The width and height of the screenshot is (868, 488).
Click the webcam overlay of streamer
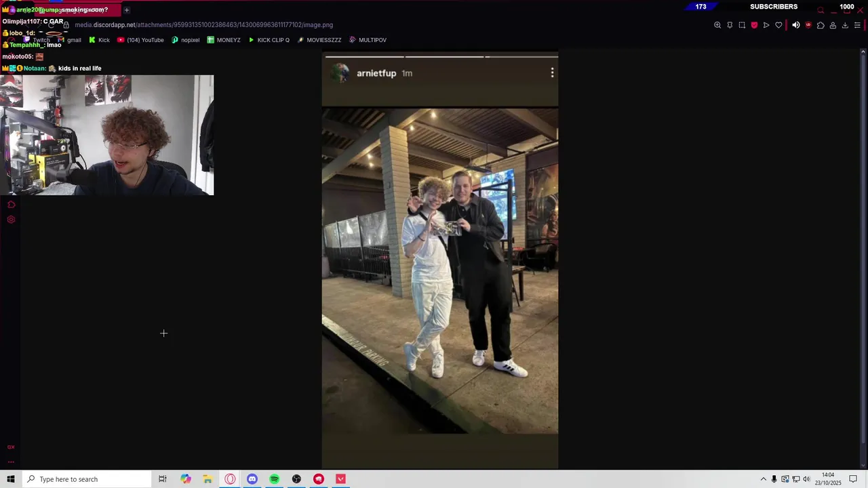(106, 135)
